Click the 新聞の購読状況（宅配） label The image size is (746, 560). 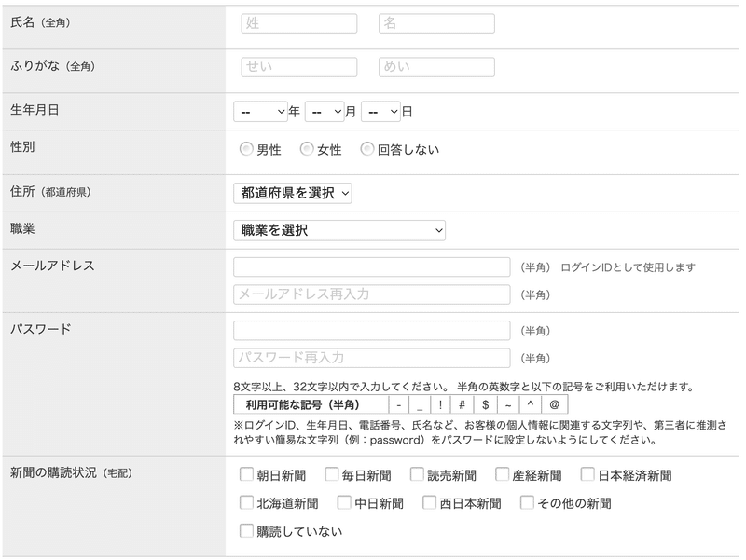72,472
